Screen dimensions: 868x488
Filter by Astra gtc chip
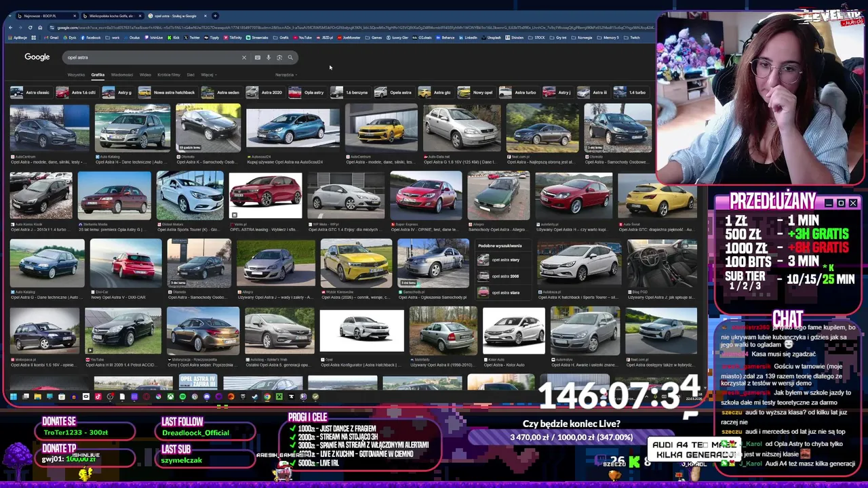click(435, 92)
